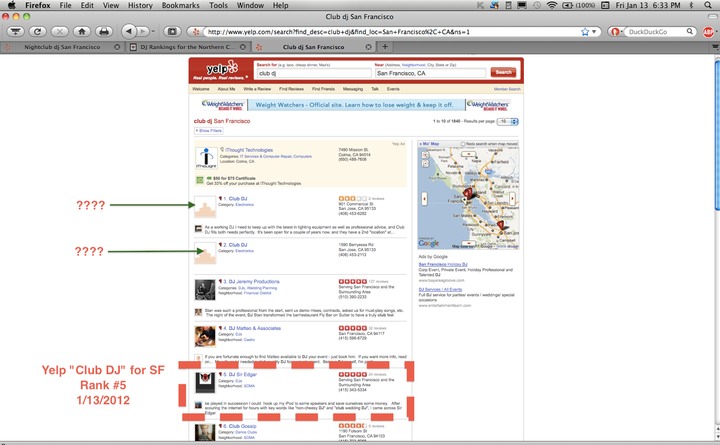Click the magnifier in DuckDuckGo search box
The height and width of the screenshot is (445, 720).
tap(690, 31)
